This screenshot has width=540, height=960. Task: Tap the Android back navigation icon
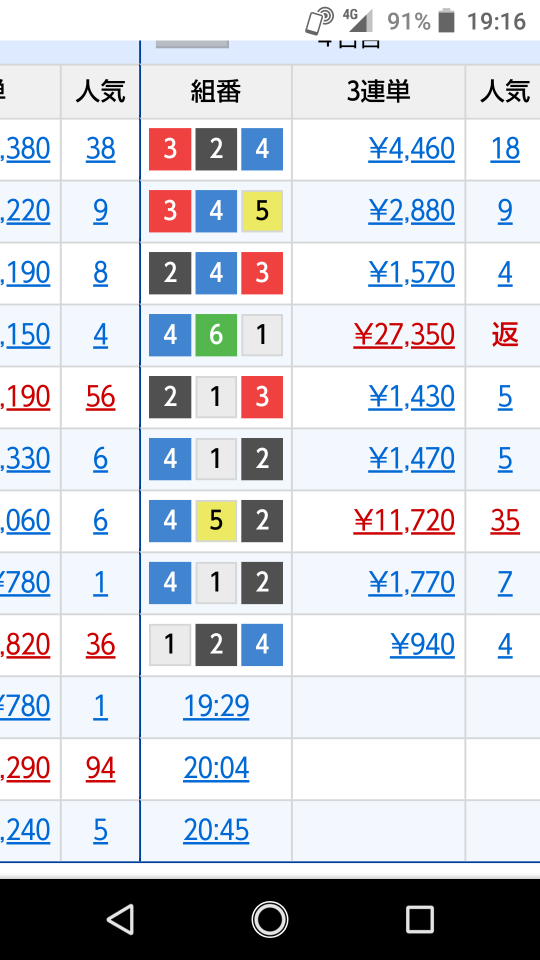pyautogui.click(x=121, y=919)
